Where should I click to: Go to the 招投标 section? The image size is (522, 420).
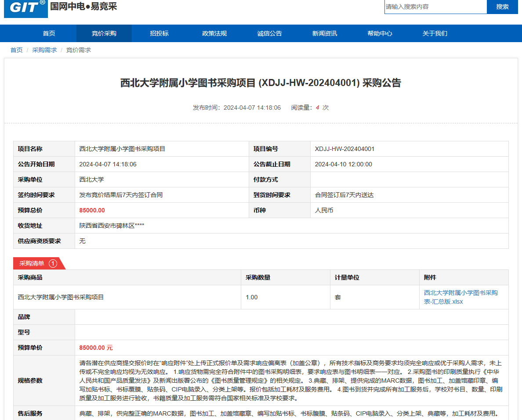coord(159,33)
